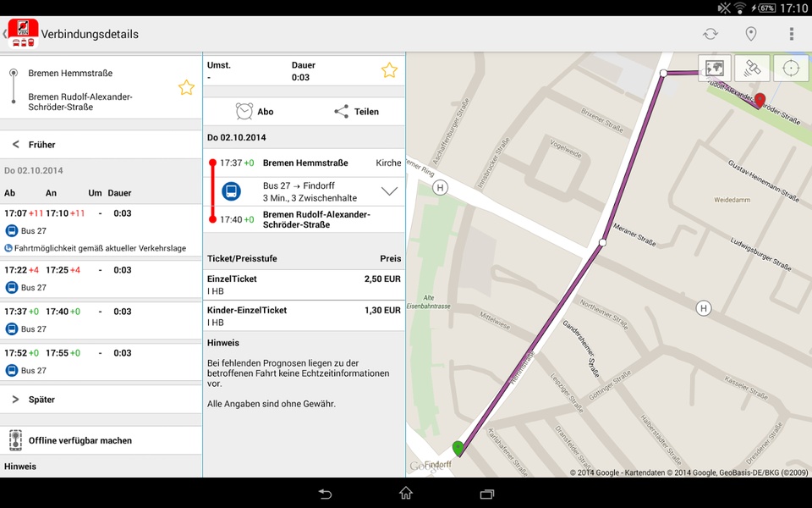The height and width of the screenshot is (508, 812).
Task: Toggle favorite star beside Dauer 0:03
Action: pos(389,70)
